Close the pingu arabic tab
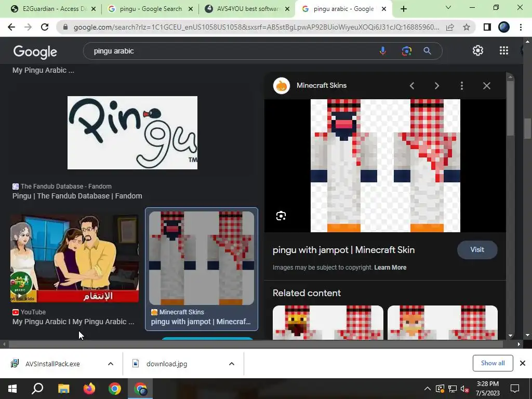 pos(384,9)
